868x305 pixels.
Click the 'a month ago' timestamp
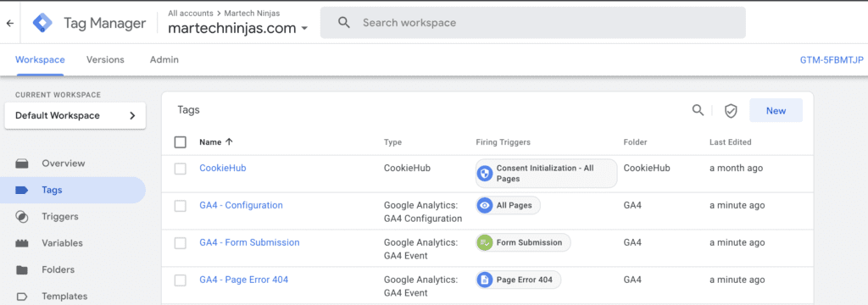coord(736,169)
